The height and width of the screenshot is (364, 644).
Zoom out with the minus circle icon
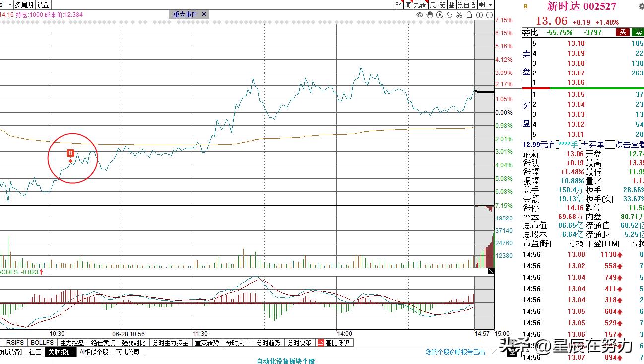coord(490,15)
